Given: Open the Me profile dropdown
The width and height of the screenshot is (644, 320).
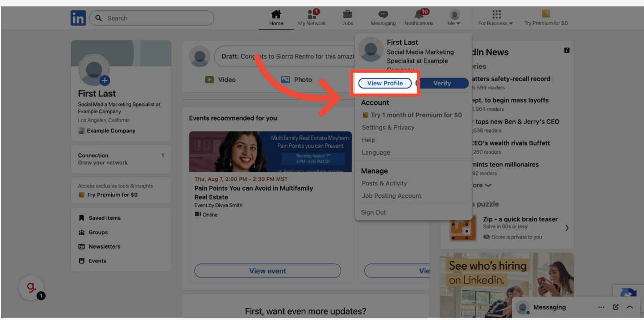Looking at the screenshot, I should 454,18.
